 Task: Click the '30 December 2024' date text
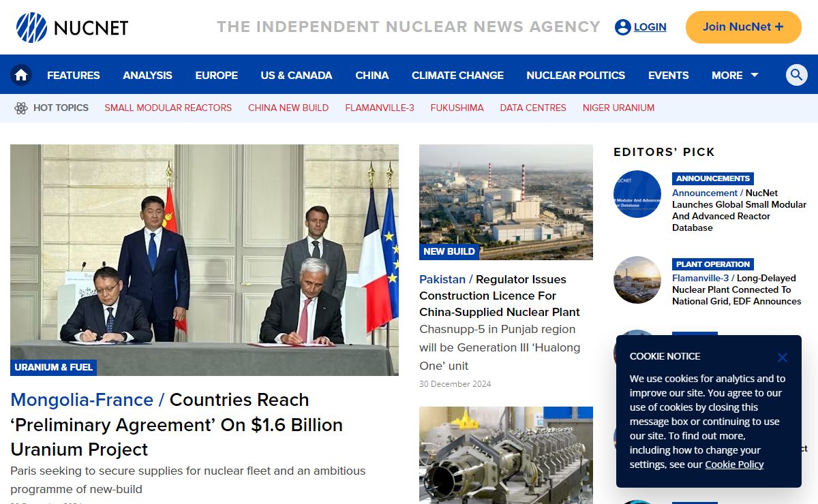(x=455, y=383)
